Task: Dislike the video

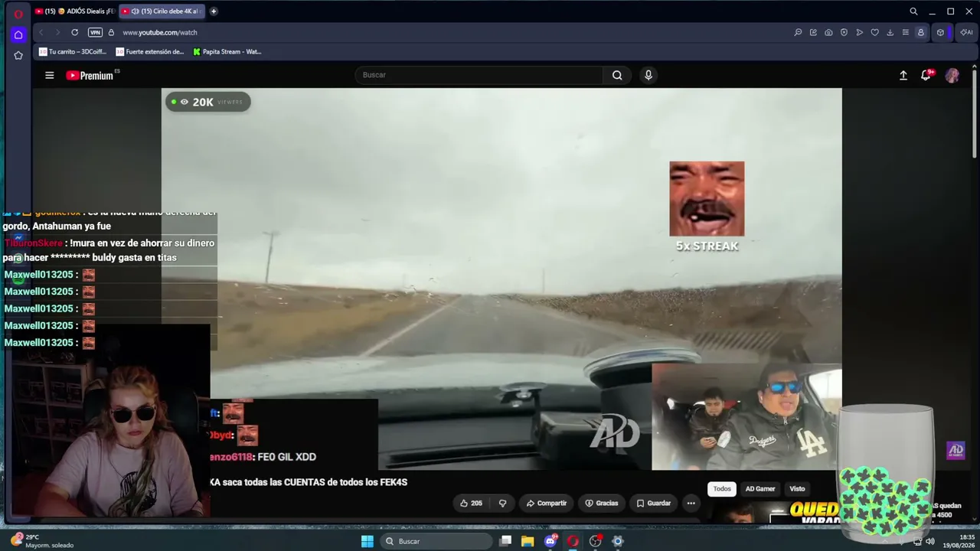Action: (x=503, y=503)
